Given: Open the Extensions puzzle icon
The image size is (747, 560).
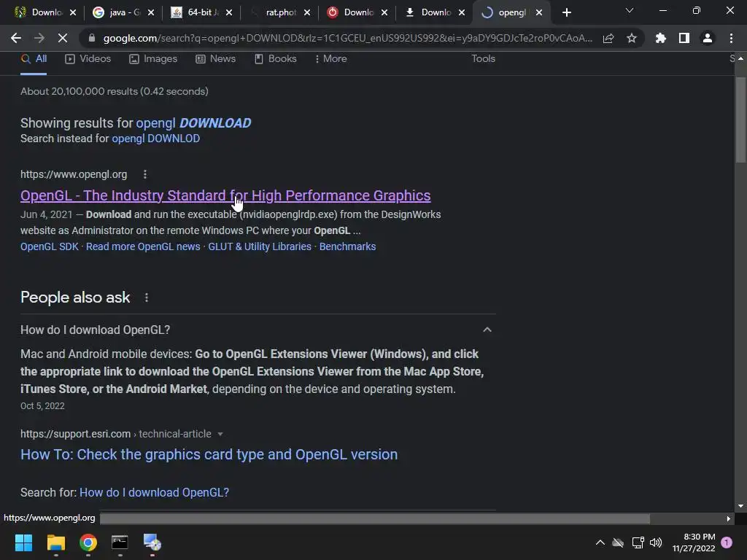Looking at the screenshot, I should 661,38.
